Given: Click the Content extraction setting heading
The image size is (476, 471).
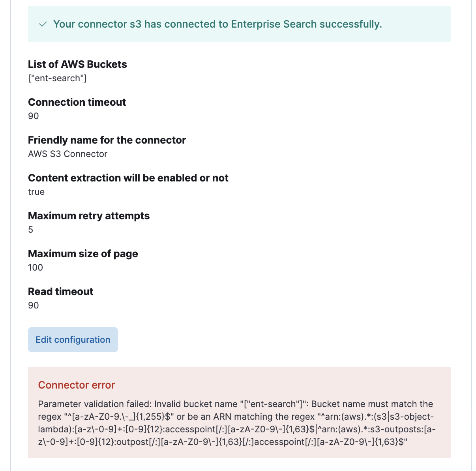Looking at the screenshot, I should (128, 178).
